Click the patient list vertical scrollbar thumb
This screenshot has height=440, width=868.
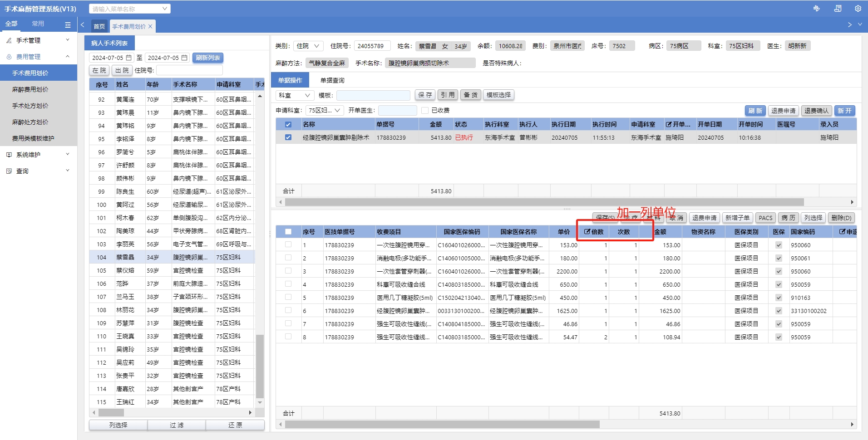pos(260,367)
